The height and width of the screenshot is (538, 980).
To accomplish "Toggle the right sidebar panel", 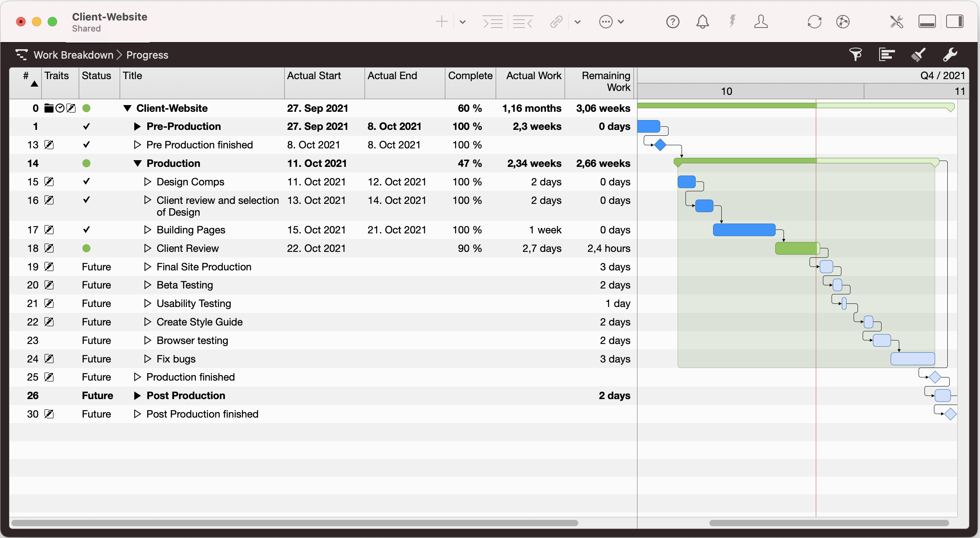I will [x=954, y=22].
